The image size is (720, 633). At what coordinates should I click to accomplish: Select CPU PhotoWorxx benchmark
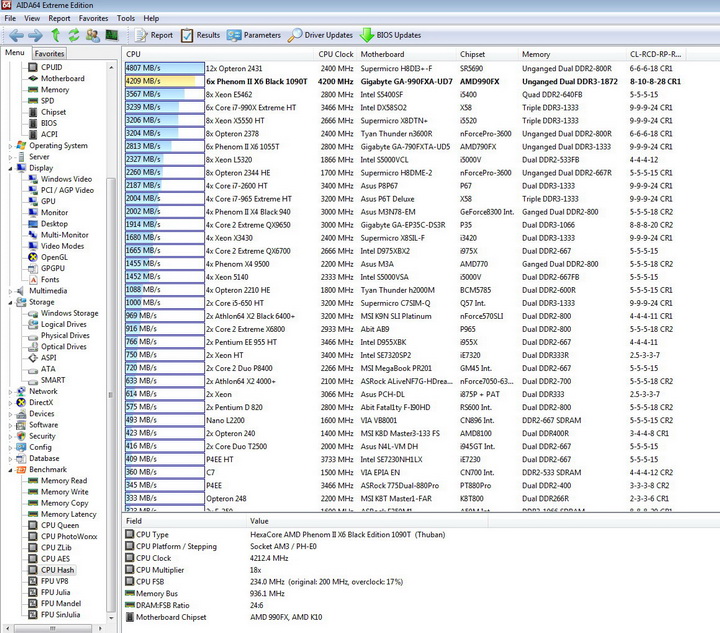click(x=63, y=536)
